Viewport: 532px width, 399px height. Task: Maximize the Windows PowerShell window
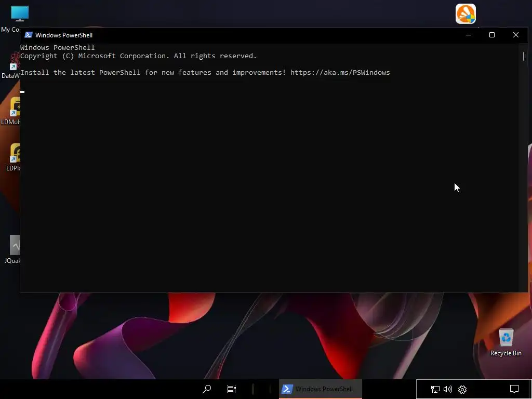click(x=492, y=35)
